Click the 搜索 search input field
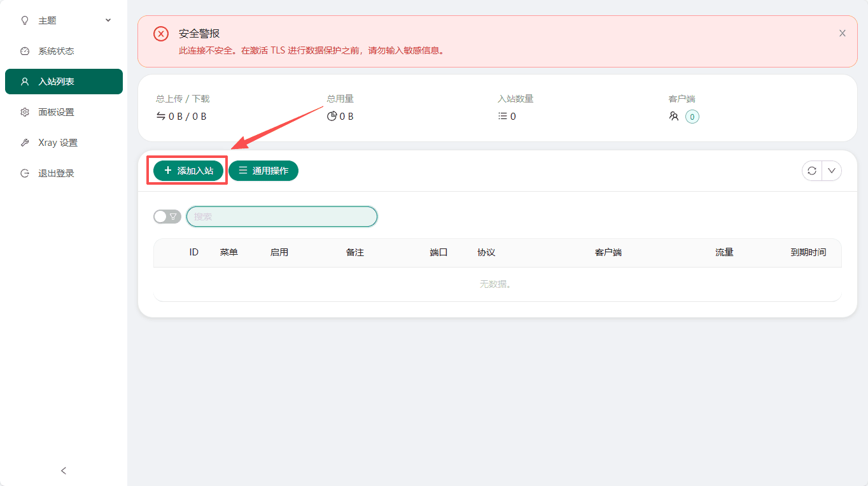This screenshot has height=486, width=868. 282,217
